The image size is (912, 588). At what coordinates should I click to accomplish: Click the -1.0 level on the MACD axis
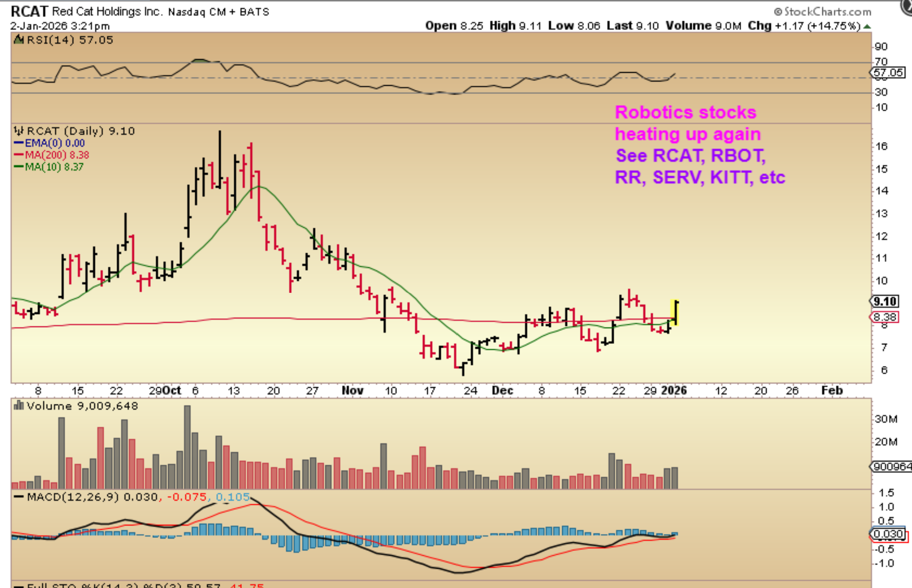pos(884,563)
